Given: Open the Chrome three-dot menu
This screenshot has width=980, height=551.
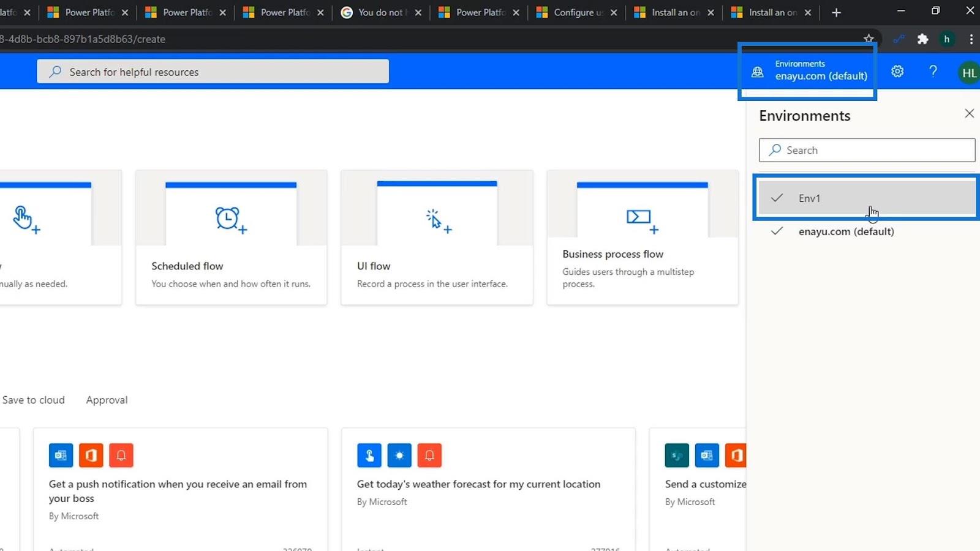Looking at the screenshot, I should pos(971,39).
